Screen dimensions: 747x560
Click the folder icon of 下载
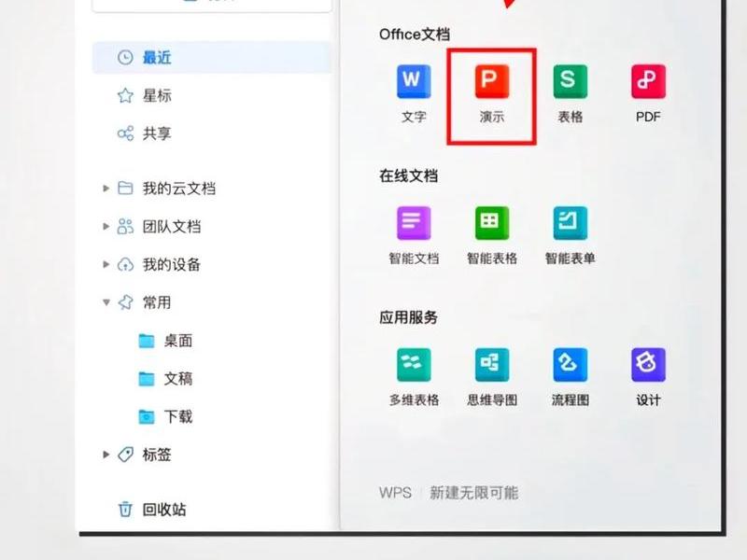(x=147, y=416)
